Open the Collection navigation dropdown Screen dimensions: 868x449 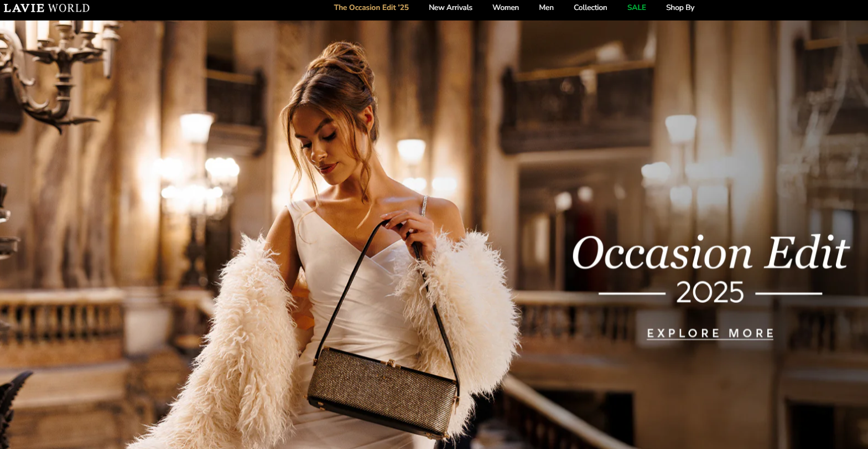[590, 8]
